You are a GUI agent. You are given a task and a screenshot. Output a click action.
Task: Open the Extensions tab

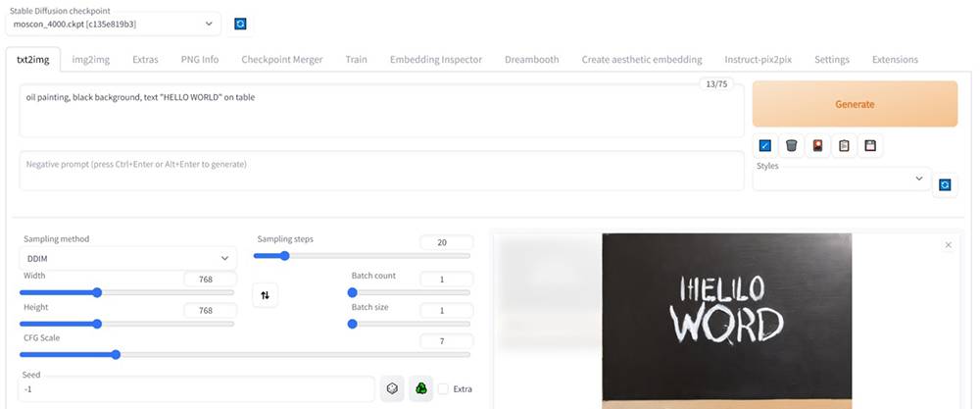click(x=895, y=60)
